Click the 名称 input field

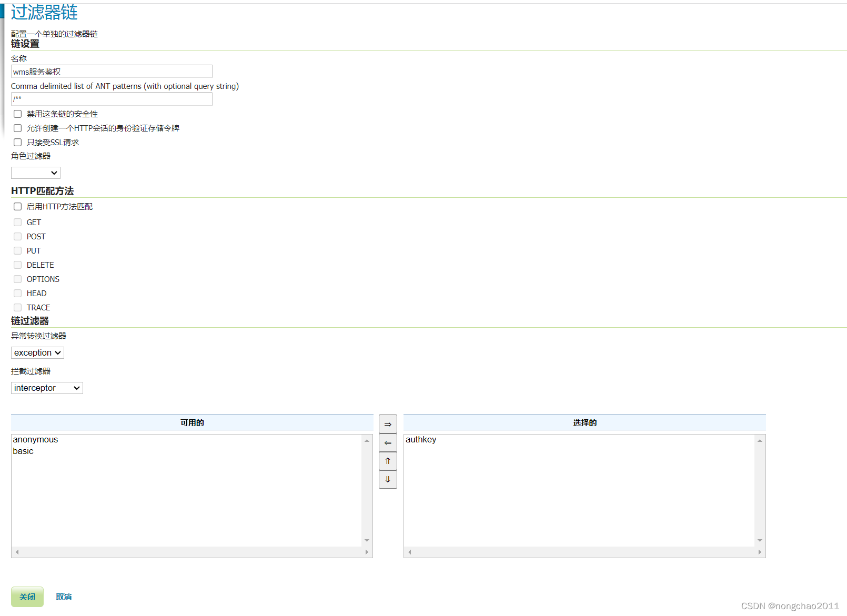pyautogui.click(x=112, y=71)
